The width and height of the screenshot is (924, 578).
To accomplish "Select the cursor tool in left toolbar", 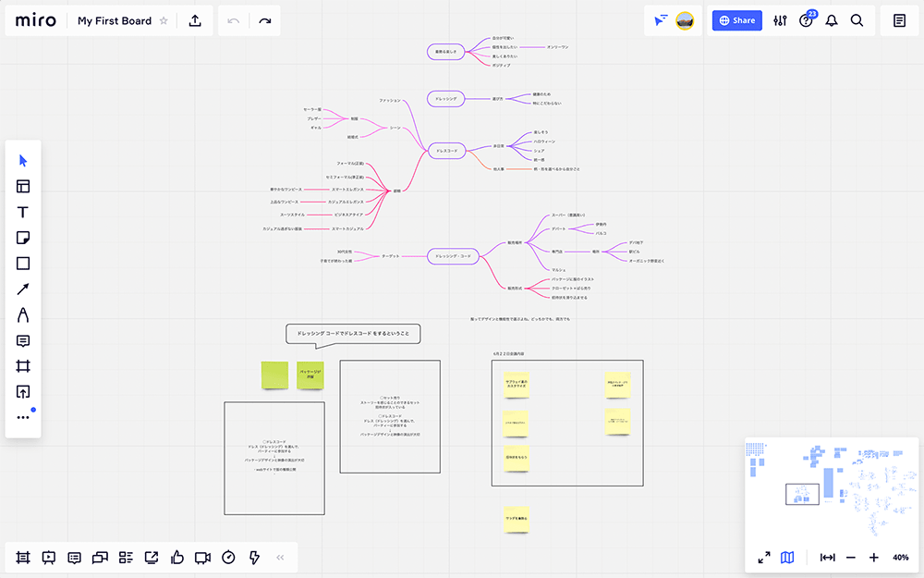I will [x=23, y=160].
